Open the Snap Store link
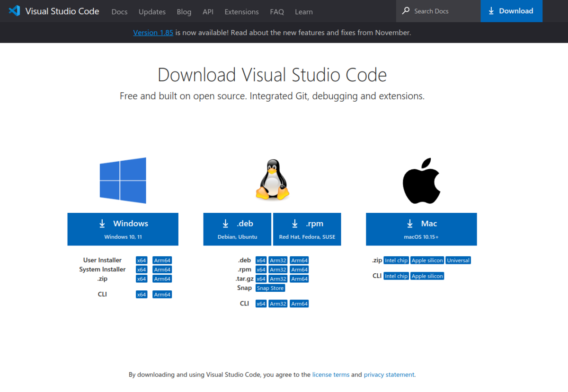 [270, 288]
